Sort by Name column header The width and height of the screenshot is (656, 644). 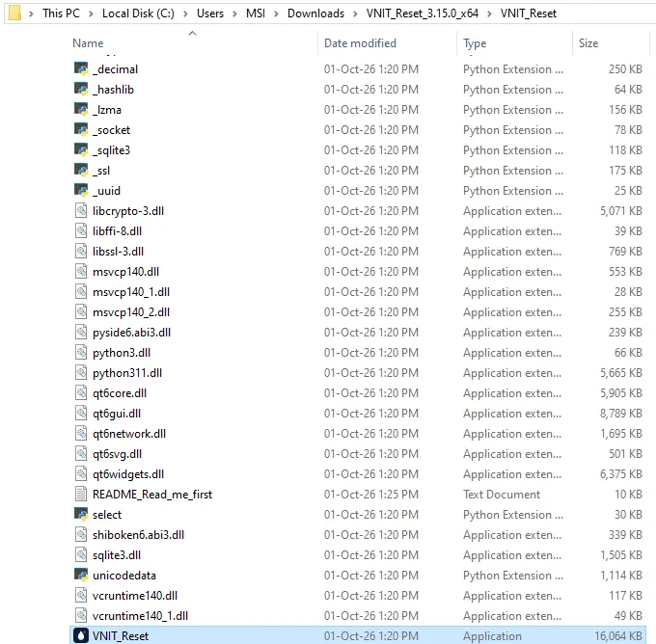[x=88, y=43]
